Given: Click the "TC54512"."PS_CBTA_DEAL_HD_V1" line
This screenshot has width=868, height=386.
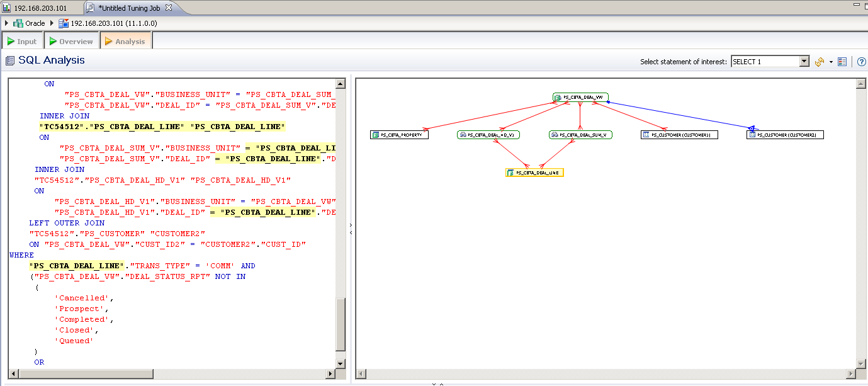Looking at the screenshot, I should coord(162,180).
